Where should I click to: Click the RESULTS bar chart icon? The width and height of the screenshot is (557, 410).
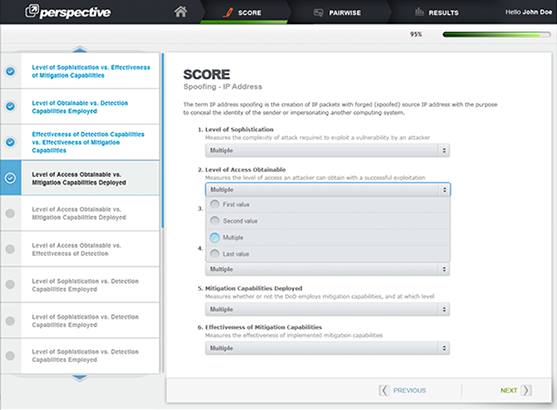420,12
